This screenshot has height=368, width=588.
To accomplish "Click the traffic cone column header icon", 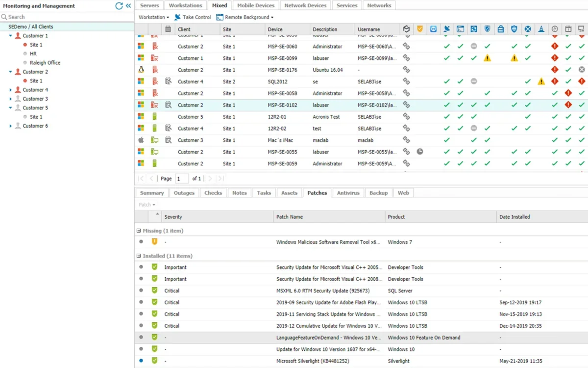I will pos(541,29).
